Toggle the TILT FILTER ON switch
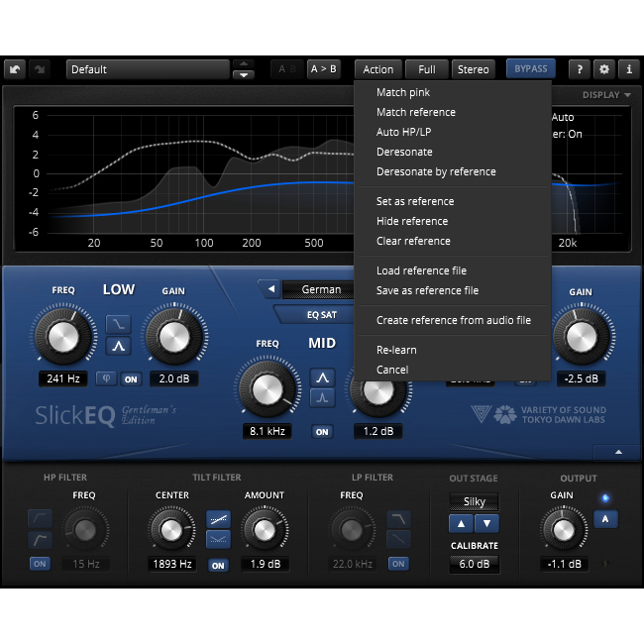644x644 pixels. [x=218, y=566]
